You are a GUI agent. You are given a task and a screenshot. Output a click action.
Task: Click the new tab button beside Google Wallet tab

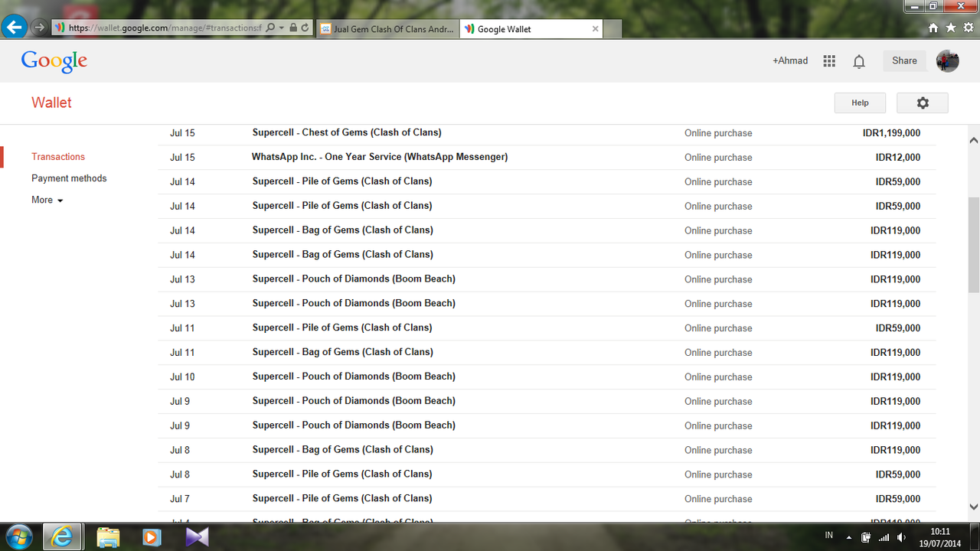click(x=613, y=29)
